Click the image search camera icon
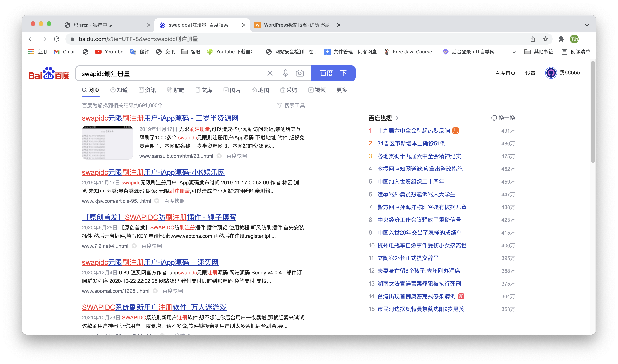 pyautogui.click(x=300, y=73)
